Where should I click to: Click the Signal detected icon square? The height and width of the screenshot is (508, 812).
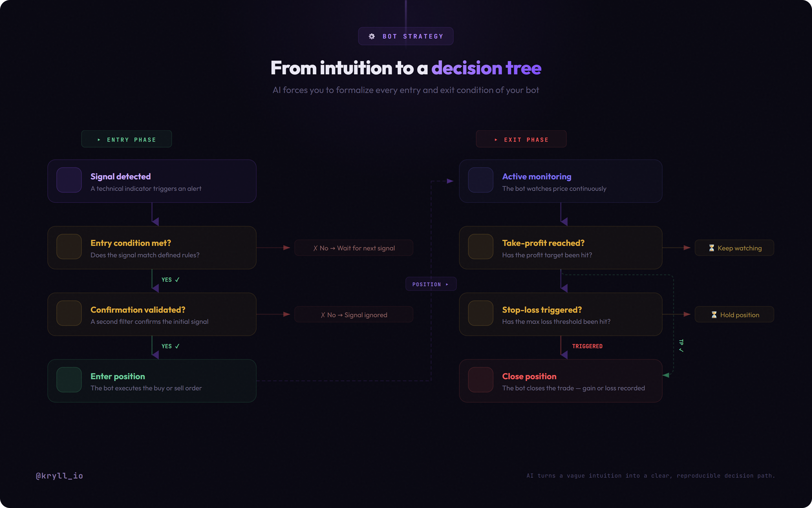(69, 180)
